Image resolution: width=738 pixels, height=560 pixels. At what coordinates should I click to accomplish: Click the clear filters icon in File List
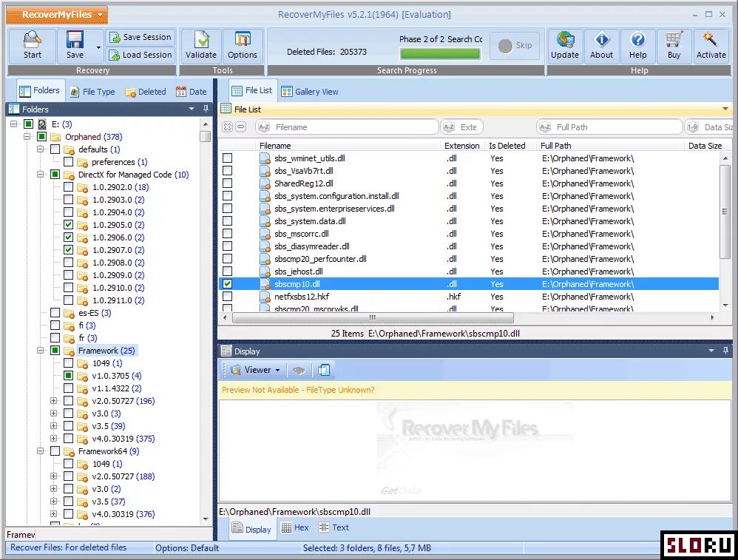point(227,127)
